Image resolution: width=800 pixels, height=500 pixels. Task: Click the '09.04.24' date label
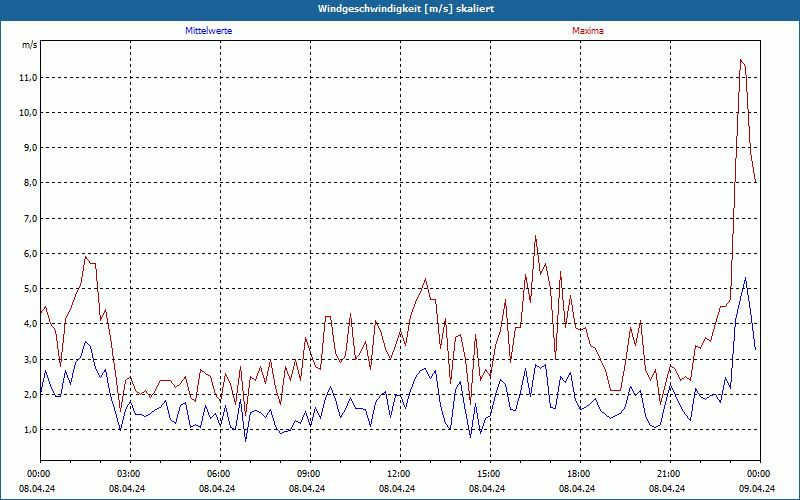757,488
